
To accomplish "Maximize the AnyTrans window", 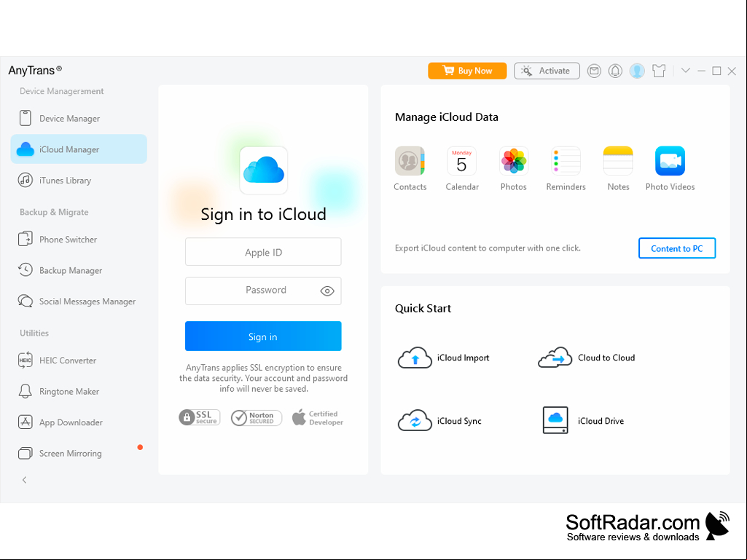I will pyautogui.click(x=716, y=71).
